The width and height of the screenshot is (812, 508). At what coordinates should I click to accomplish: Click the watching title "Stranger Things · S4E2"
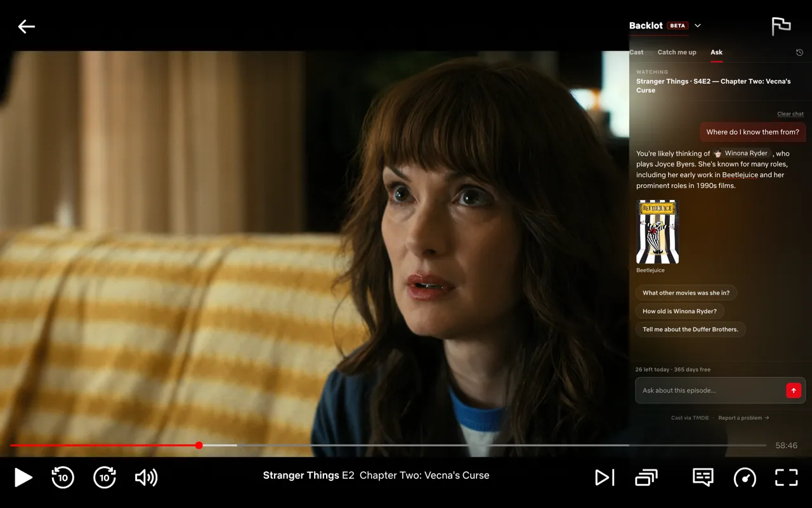coord(714,86)
